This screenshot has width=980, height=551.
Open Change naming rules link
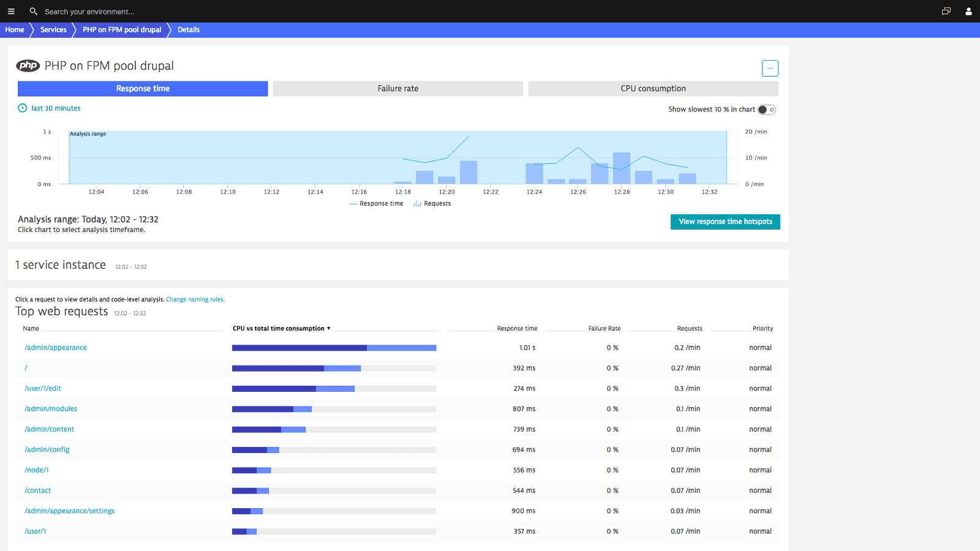(195, 299)
